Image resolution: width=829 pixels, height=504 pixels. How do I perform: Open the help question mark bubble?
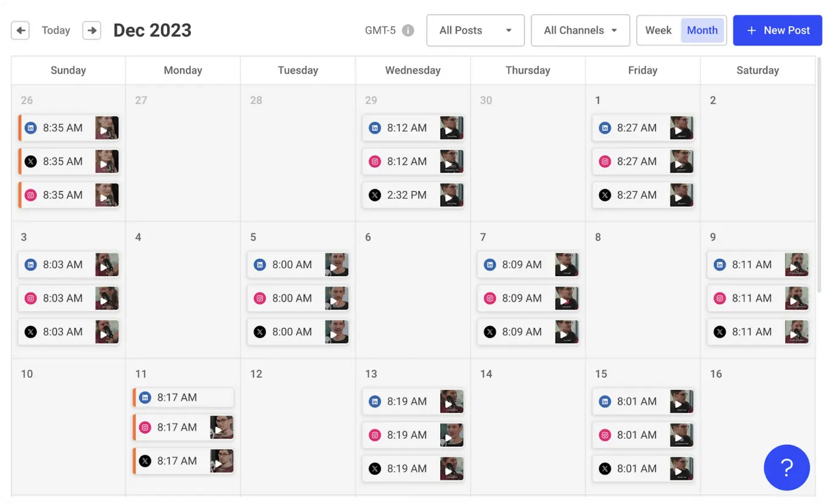[786, 467]
